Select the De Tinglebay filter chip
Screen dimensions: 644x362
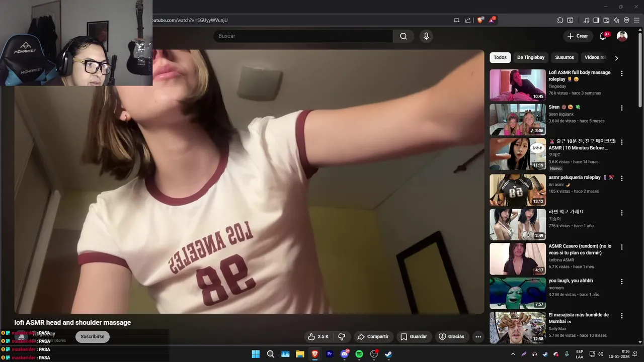(531, 57)
